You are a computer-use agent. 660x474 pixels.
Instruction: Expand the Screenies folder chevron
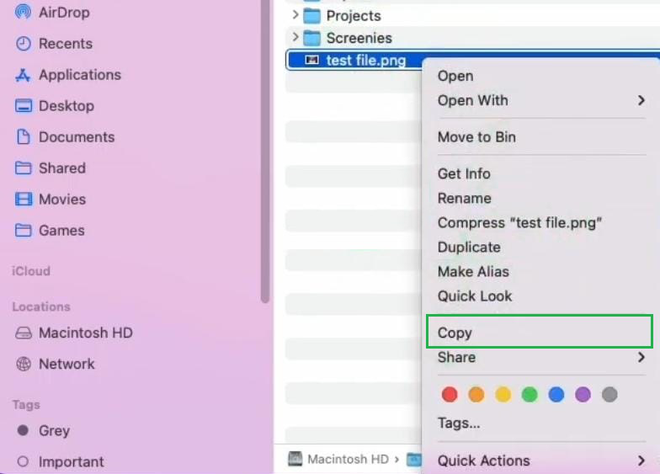tap(295, 37)
